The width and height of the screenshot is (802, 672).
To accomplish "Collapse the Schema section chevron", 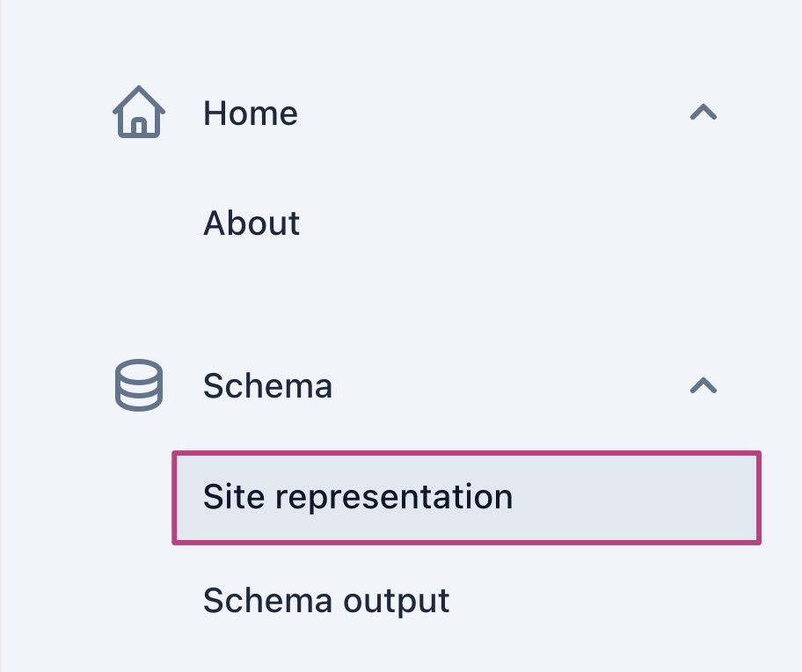I will click(704, 385).
